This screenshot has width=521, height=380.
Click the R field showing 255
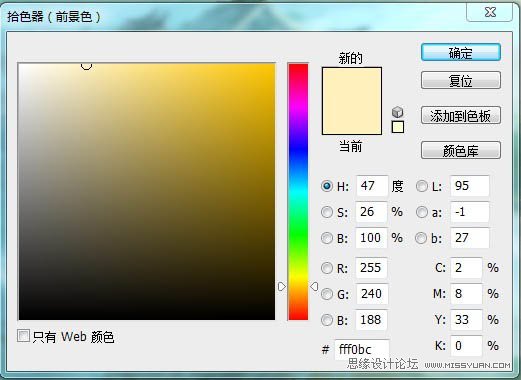point(371,268)
